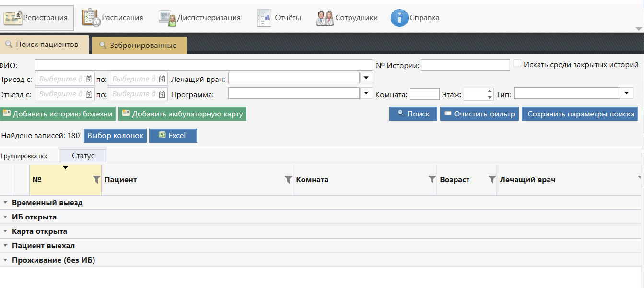Click the Очистить фильтр button
644x288 pixels.
[x=479, y=114]
